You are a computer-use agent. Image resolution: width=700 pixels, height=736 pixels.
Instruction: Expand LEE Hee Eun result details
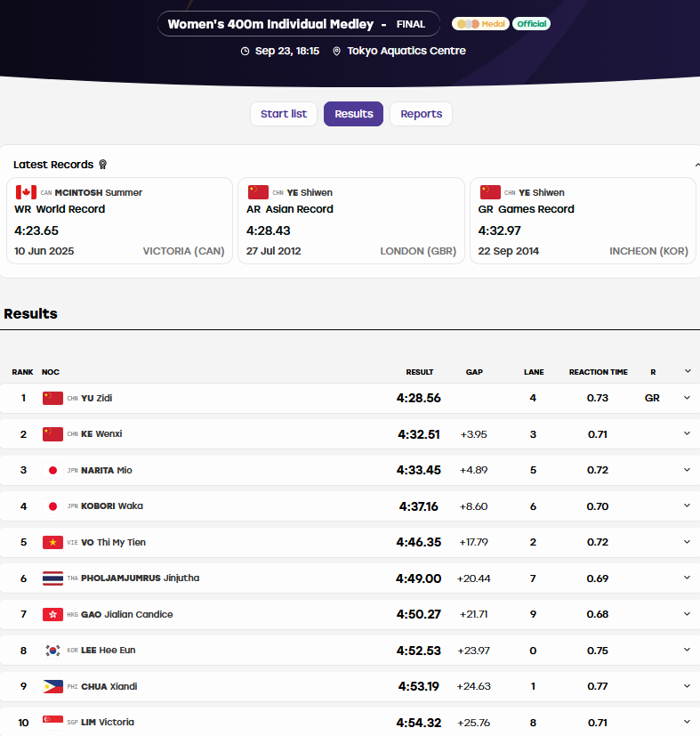(x=687, y=650)
